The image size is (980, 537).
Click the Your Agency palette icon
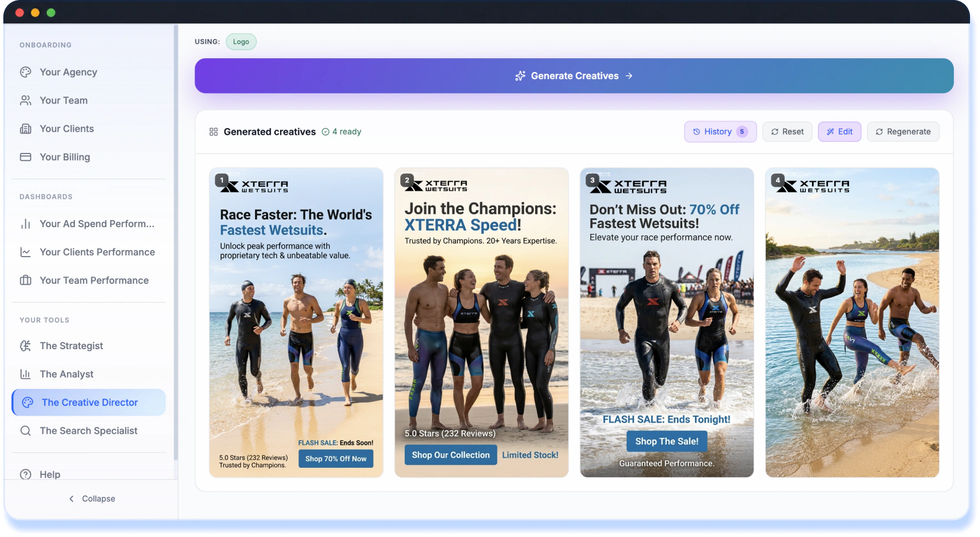coord(26,72)
